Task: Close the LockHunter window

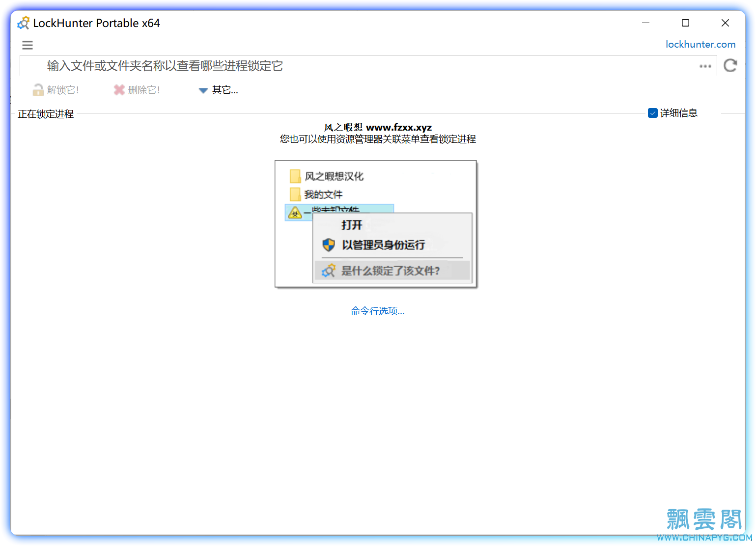Action: tap(725, 23)
